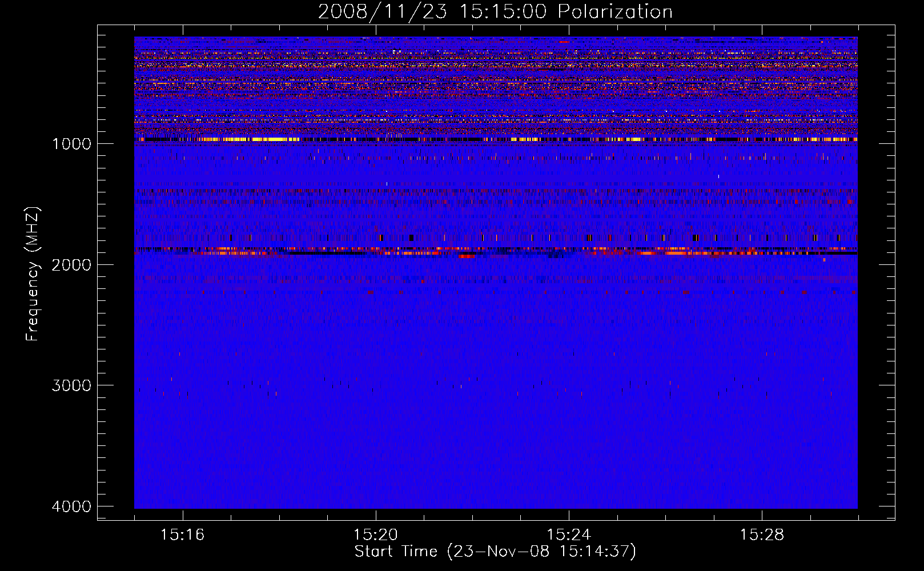Click the 15:24 time tick label
Viewport: 924px width, 571px height.
click(569, 535)
